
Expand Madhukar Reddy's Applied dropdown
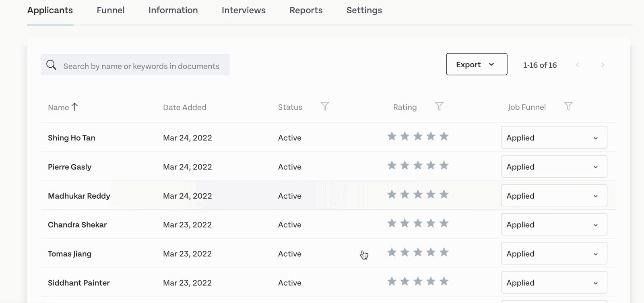pyautogui.click(x=554, y=195)
